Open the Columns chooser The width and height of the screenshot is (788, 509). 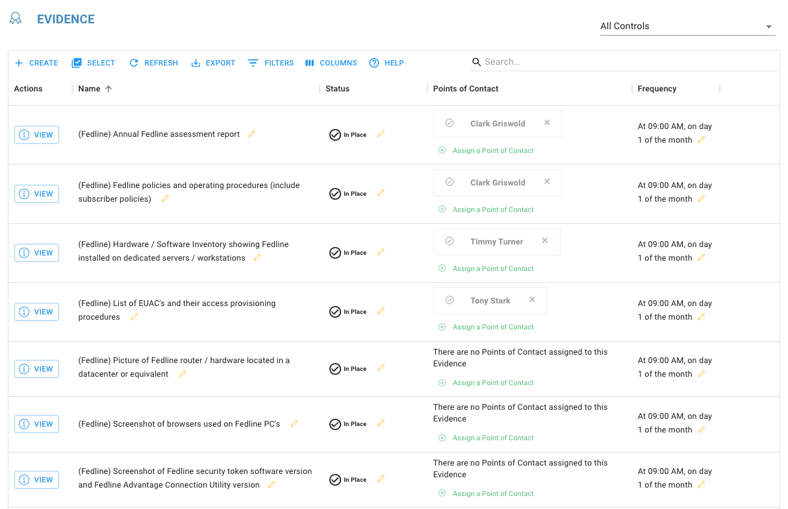pos(331,63)
